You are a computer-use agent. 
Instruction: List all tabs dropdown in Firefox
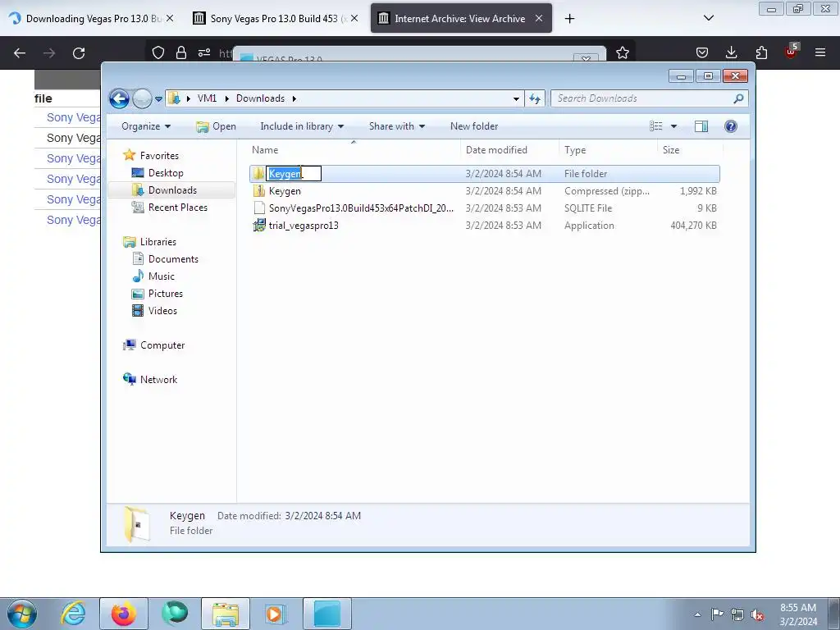tap(708, 18)
